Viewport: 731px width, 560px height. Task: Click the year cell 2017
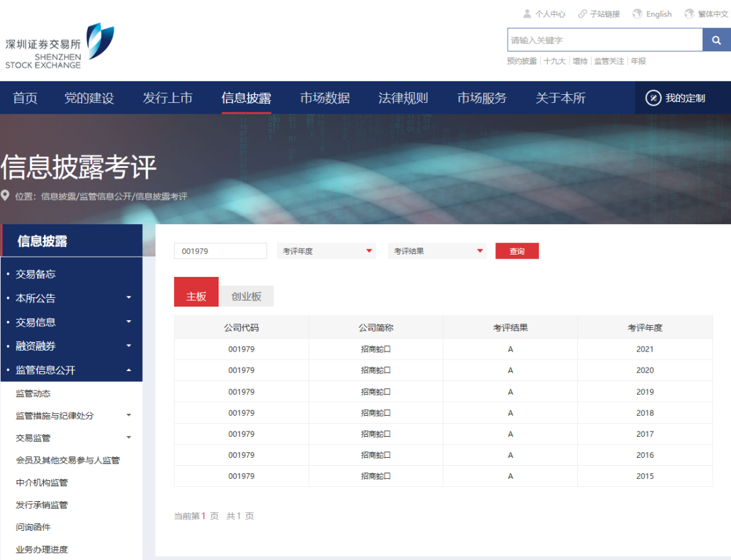pyautogui.click(x=645, y=433)
